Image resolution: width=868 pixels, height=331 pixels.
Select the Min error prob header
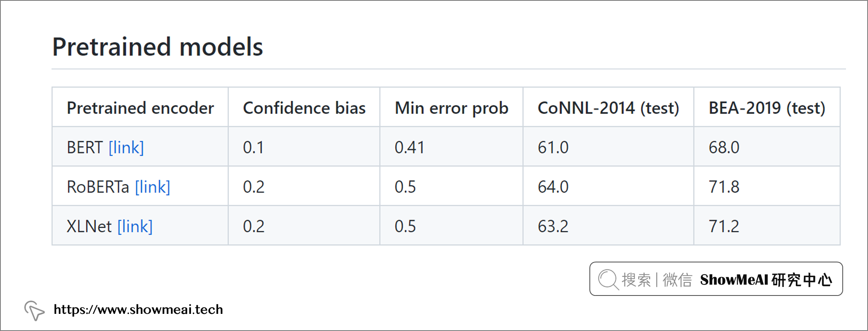coord(452,108)
